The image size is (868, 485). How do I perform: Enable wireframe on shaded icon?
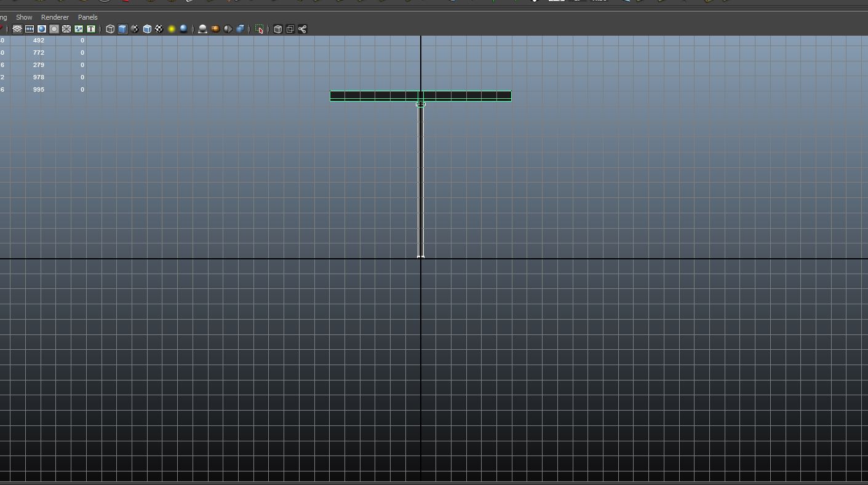click(x=147, y=29)
